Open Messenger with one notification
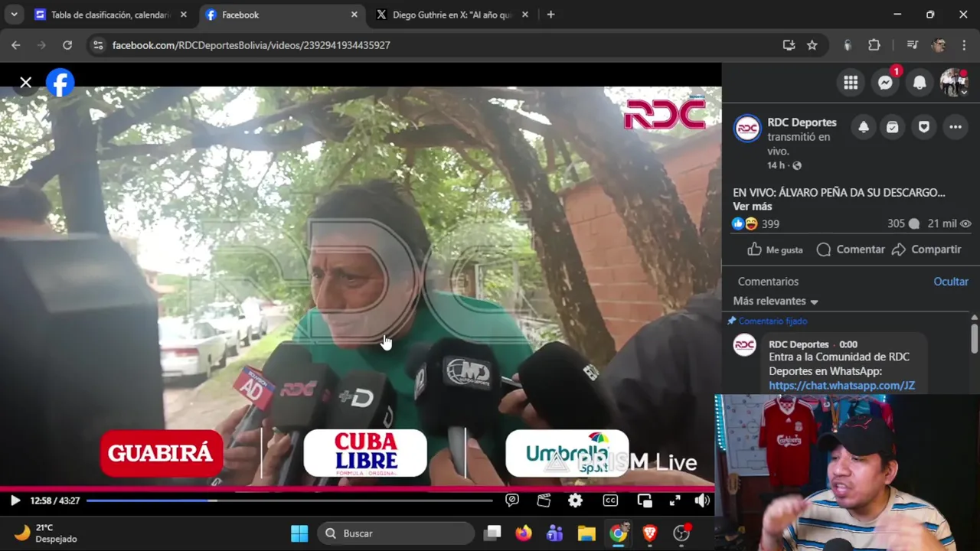The image size is (980, 551). click(x=886, y=83)
